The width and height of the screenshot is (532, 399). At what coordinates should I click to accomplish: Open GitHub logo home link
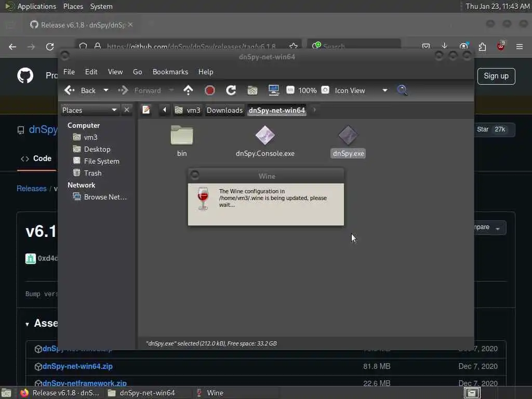click(25, 75)
